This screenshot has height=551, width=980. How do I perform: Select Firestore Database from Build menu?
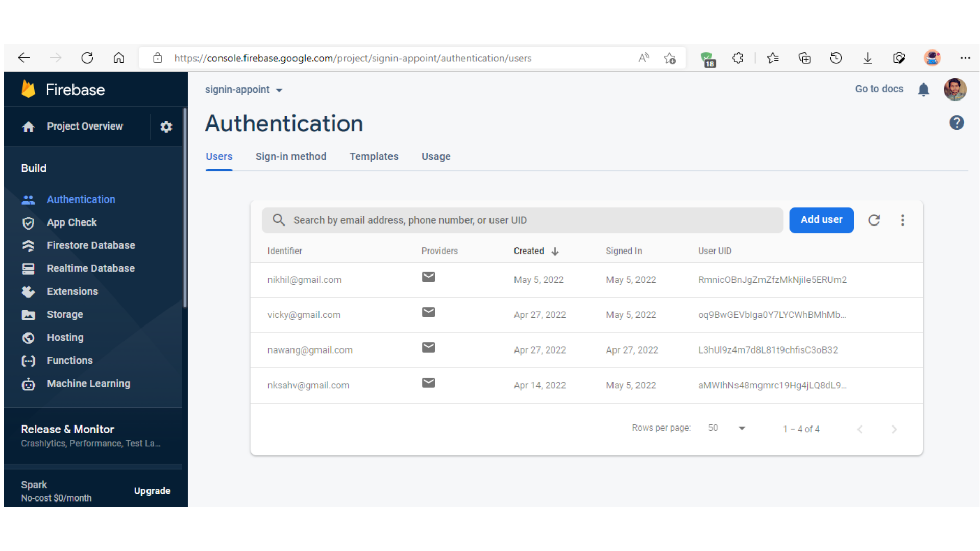[90, 245]
